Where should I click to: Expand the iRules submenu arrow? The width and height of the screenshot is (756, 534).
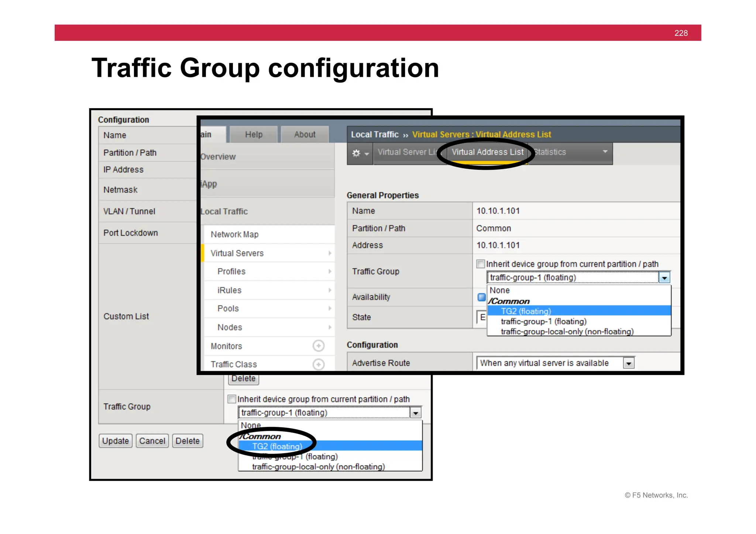[330, 290]
